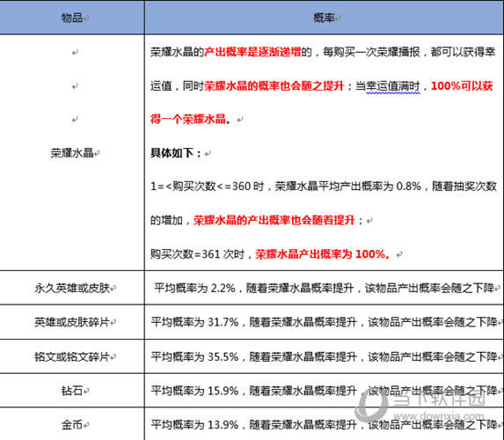The height and width of the screenshot is (440, 504).
Task: Click the line starting 1=<购买次数<=360
Action: point(324,187)
